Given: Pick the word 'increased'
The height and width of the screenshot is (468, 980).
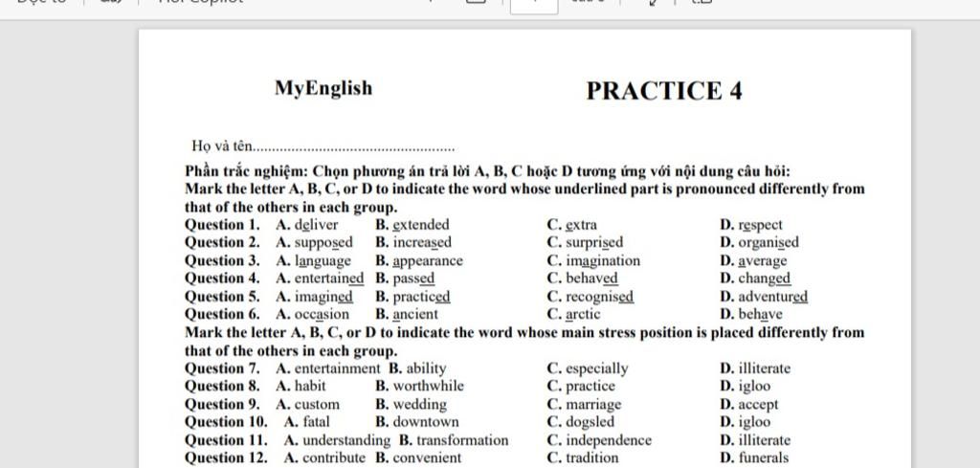Looking at the screenshot, I should pyautogui.click(x=422, y=242).
